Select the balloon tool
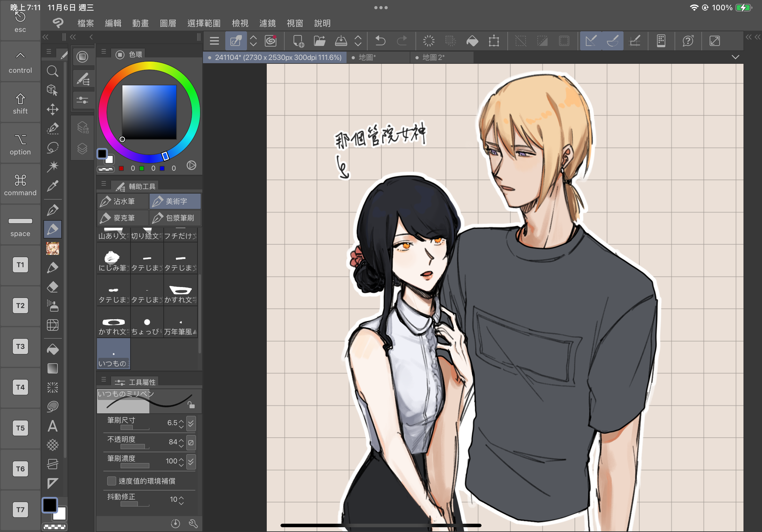 [52, 407]
